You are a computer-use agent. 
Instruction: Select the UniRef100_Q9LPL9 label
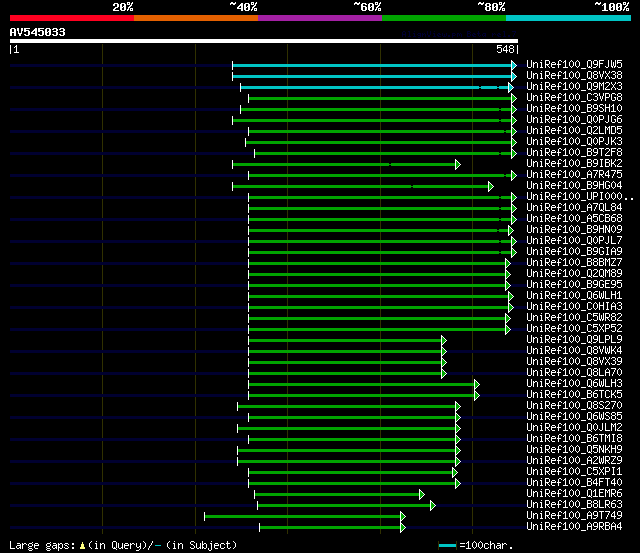pyautogui.click(x=574, y=340)
